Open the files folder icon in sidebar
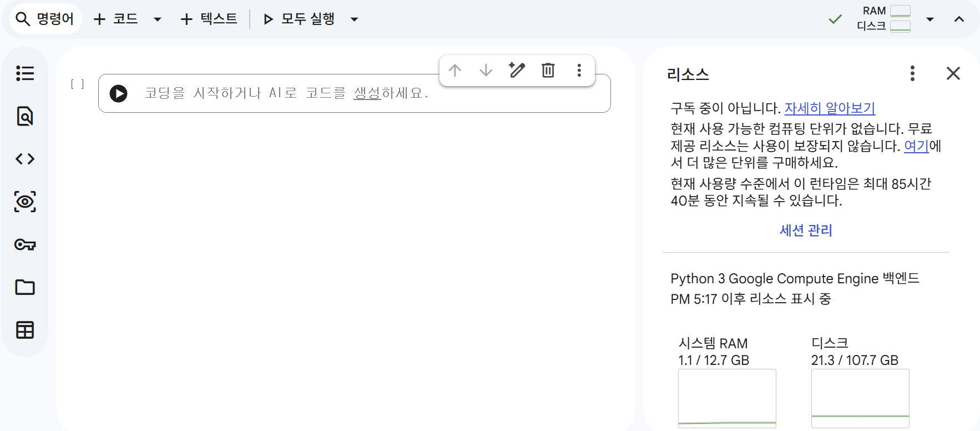This screenshot has width=980, height=431. tap(25, 287)
